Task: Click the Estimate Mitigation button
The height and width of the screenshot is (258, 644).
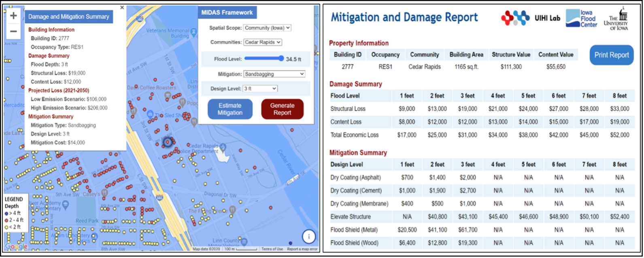Action: point(230,109)
